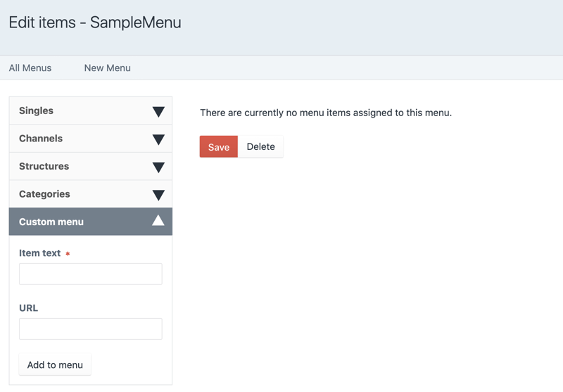563x392 pixels.
Task: Click the down arrow beside Channels
Action: pos(158,139)
